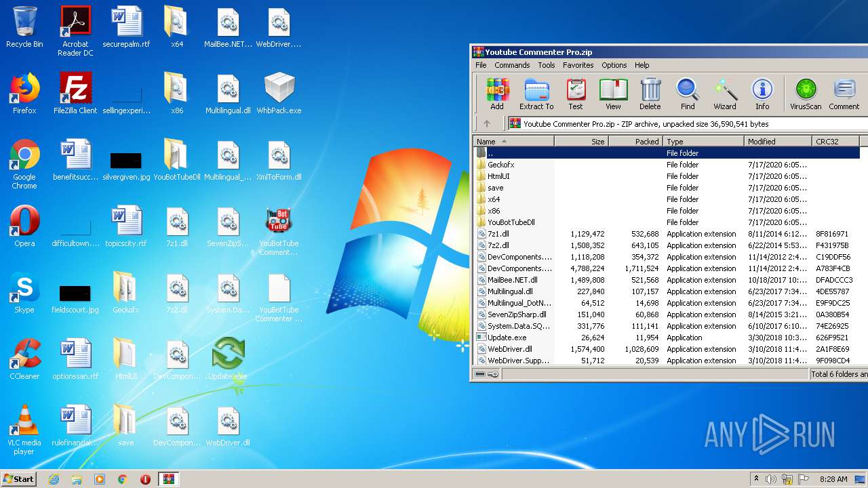Select the topicscity.rtf desktop file

(126, 226)
